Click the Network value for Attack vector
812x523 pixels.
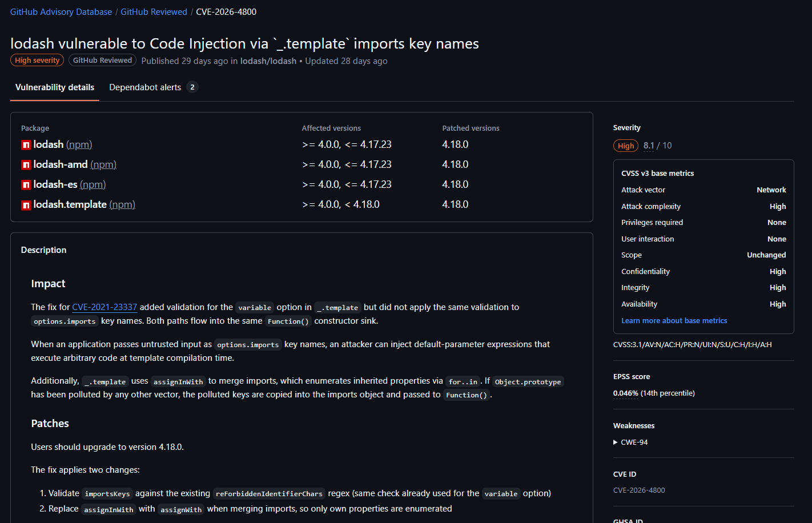point(771,190)
